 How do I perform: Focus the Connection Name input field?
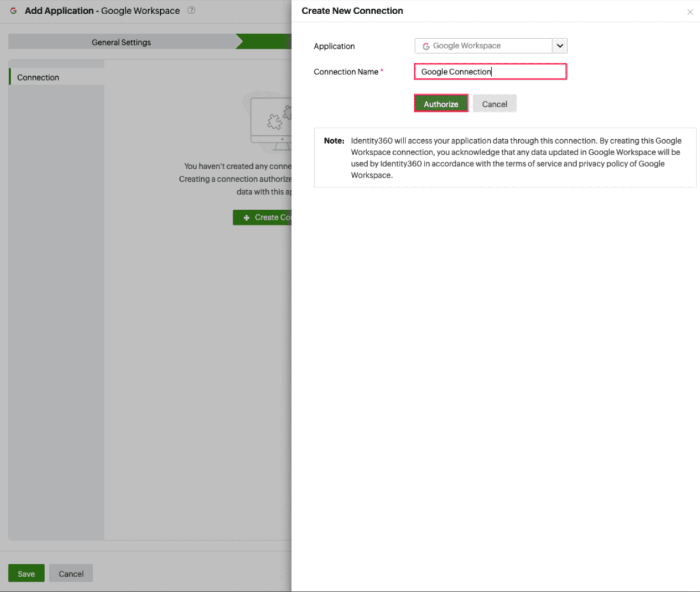point(490,71)
